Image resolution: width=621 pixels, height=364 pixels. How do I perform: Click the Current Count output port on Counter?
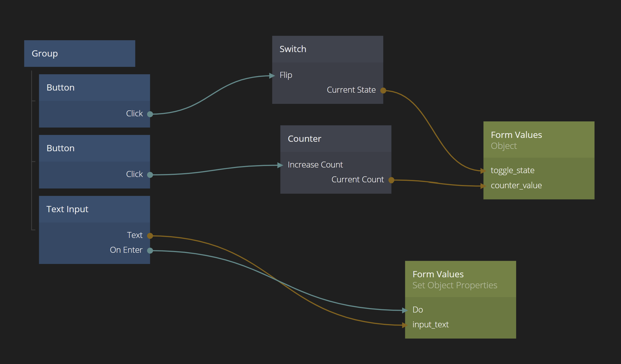tap(391, 180)
